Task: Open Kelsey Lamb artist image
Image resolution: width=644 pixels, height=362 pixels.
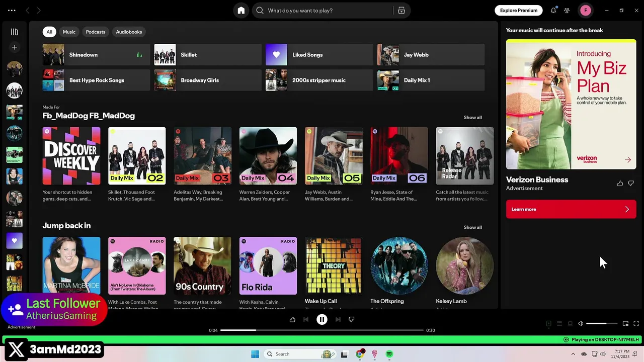Action: [x=465, y=266]
